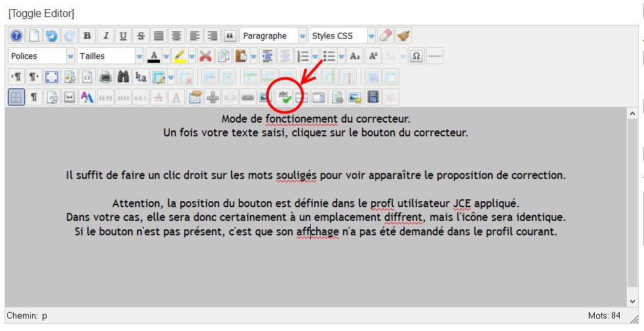Insert special character with Omega icon

[x=416, y=56]
